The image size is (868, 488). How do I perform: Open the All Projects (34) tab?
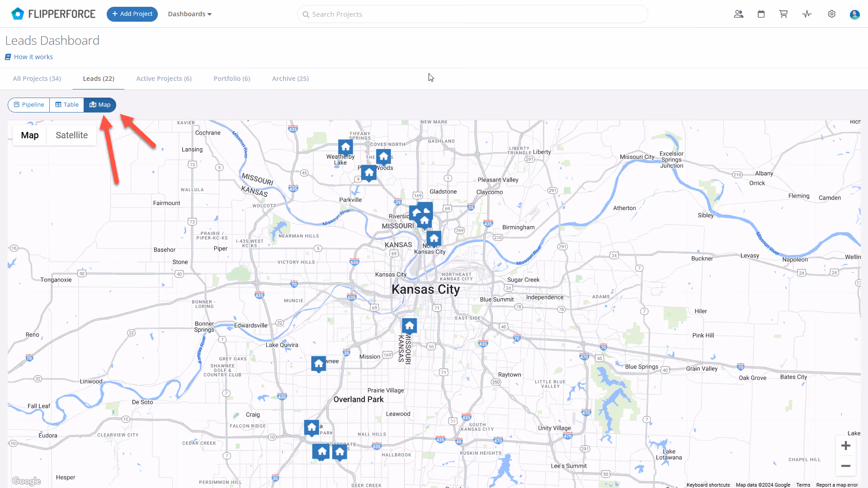coord(37,79)
